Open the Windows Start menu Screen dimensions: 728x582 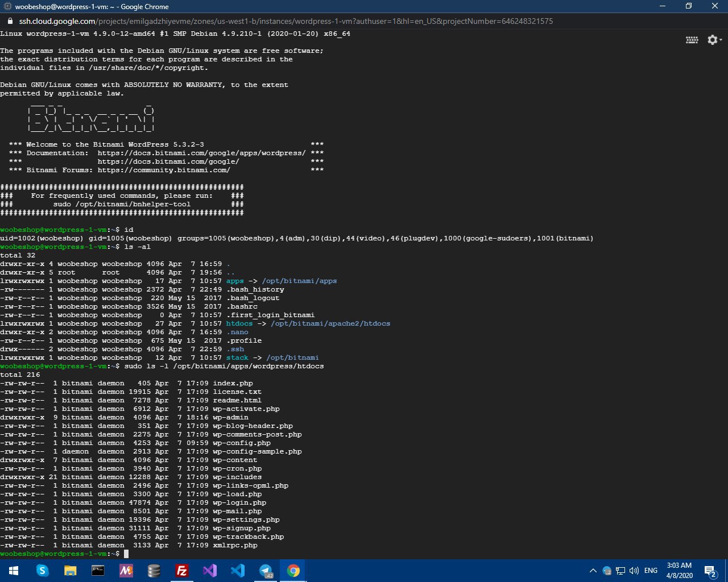14,571
